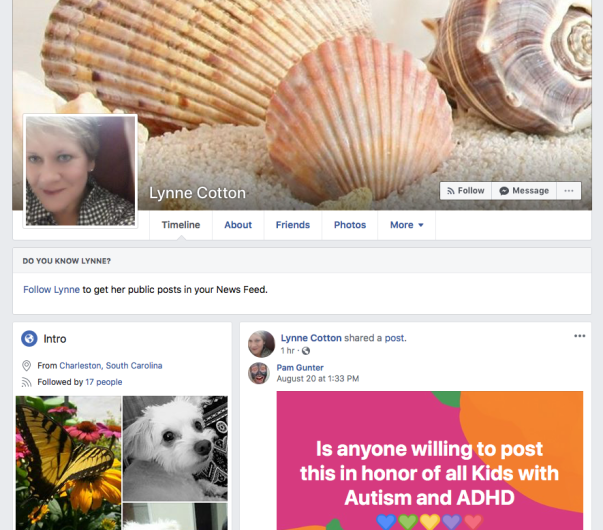Open the Charleston, South Carolina link

click(x=111, y=365)
